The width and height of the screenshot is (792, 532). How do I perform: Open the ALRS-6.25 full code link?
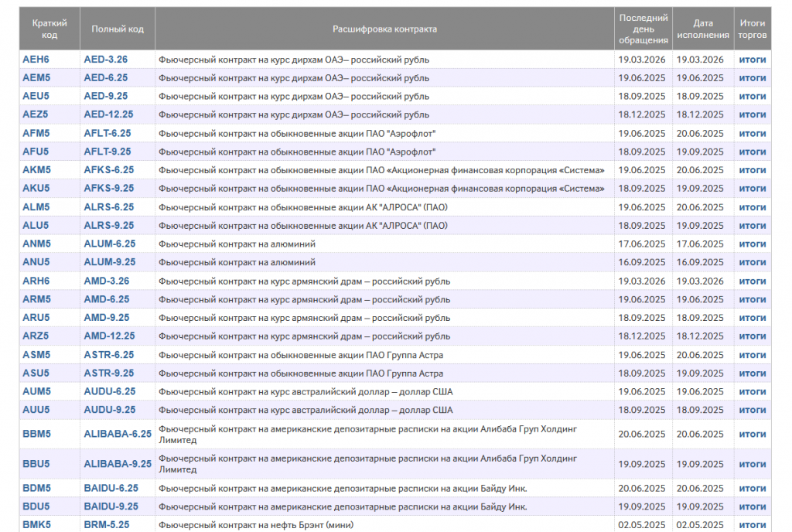[x=108, y=207]
